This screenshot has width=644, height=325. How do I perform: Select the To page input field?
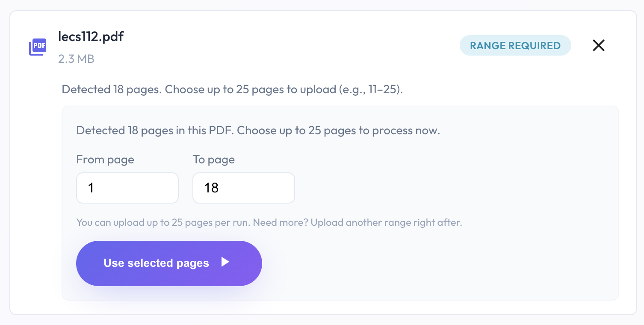coord(244,188)
